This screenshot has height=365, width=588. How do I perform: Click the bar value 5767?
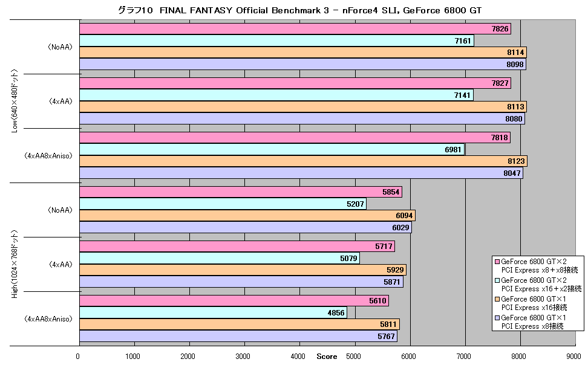pos(386,336)
